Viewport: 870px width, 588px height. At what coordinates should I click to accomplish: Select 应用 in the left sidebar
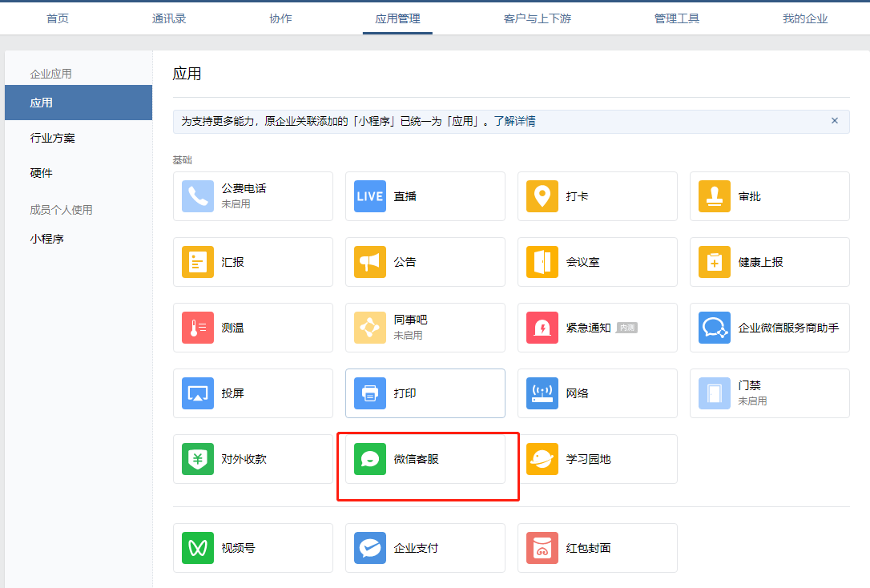79,103
